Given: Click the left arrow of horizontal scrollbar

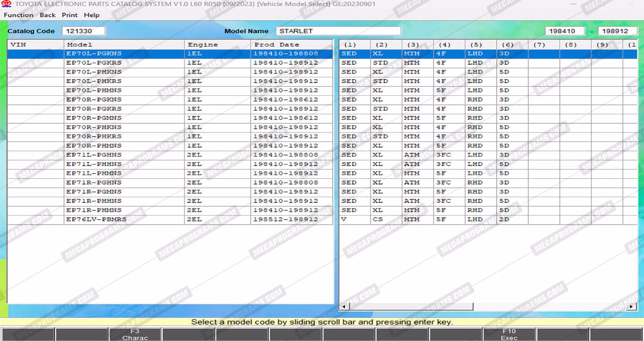Looking at the screenshot, I should click(x=344, y=307).
